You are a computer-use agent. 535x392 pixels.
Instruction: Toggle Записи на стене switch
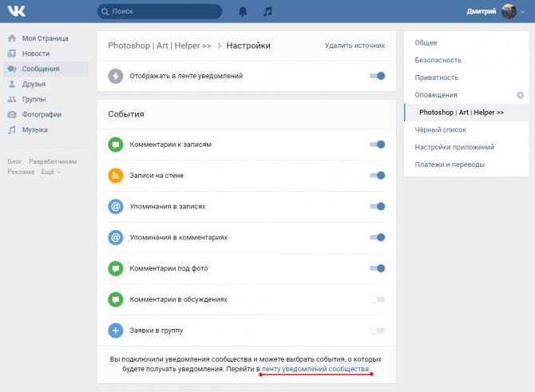click(x=378, y=176)
